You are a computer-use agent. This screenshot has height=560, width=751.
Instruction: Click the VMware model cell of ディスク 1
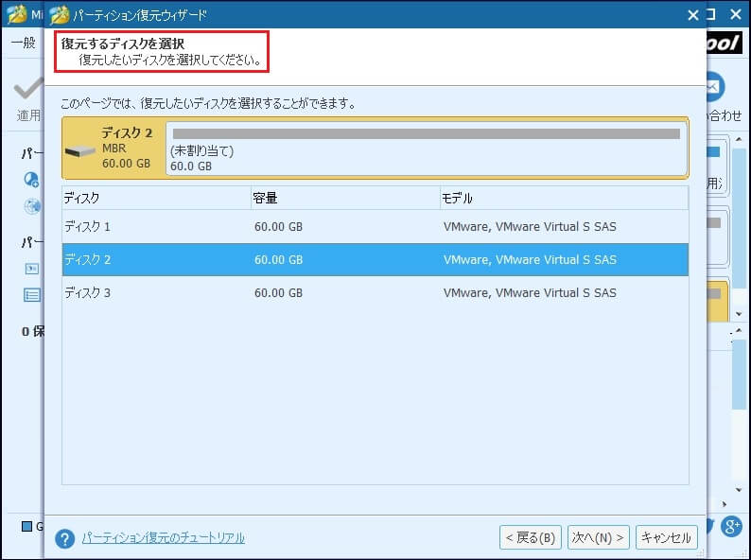[x=530, y=227]
